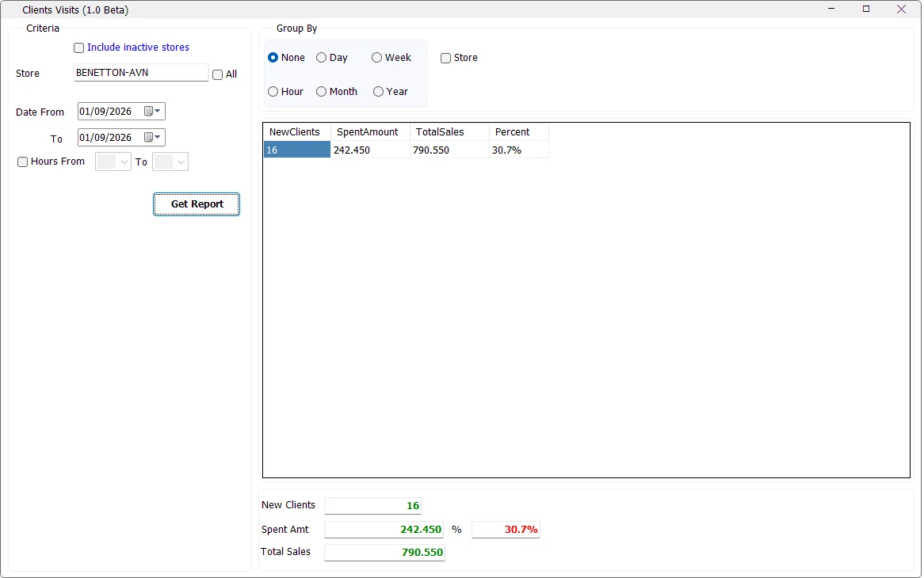The image size is (924, 578).
Task: Click the Get Report button
Action: coord(197,204)
